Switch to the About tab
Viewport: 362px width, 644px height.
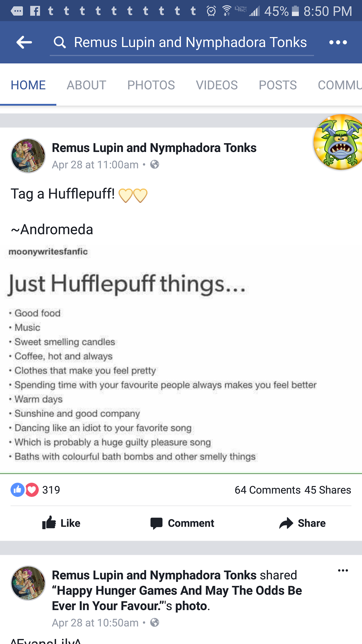(86, 85)
